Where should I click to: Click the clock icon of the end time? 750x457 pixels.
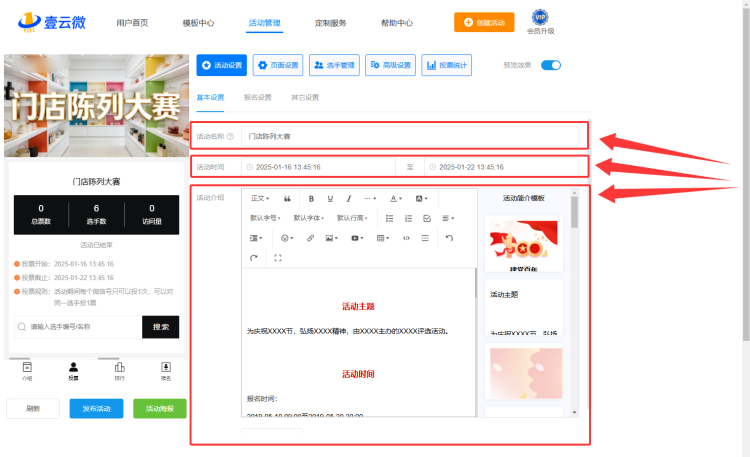coord(432,167)
